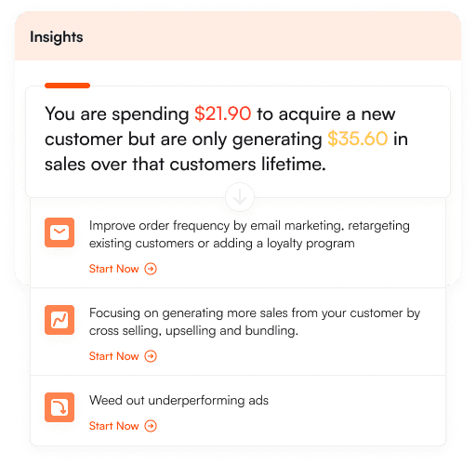476x465 pixels.
Task: Select Weed out underperforming ads text
Action: 178,400
